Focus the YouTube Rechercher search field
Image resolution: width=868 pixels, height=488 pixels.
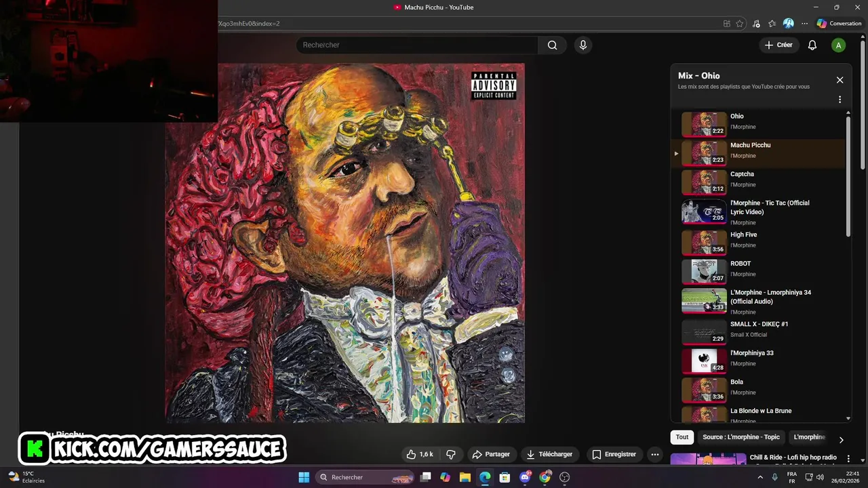click(417, 45)
